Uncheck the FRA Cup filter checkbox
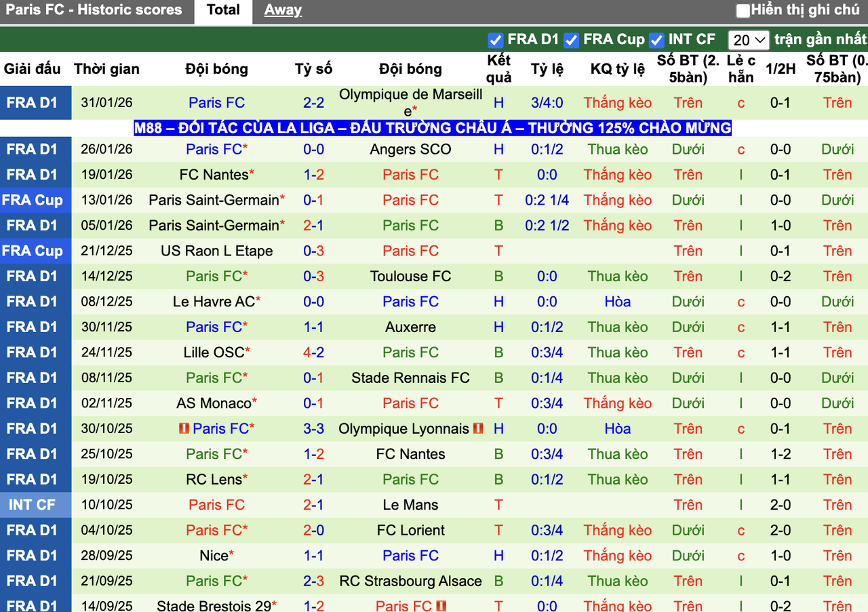This screenshot has height=612, width=868. click(572, 39)
